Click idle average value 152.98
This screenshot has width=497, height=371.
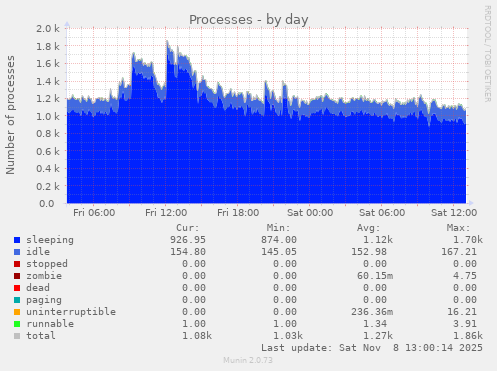pos(369,252)
